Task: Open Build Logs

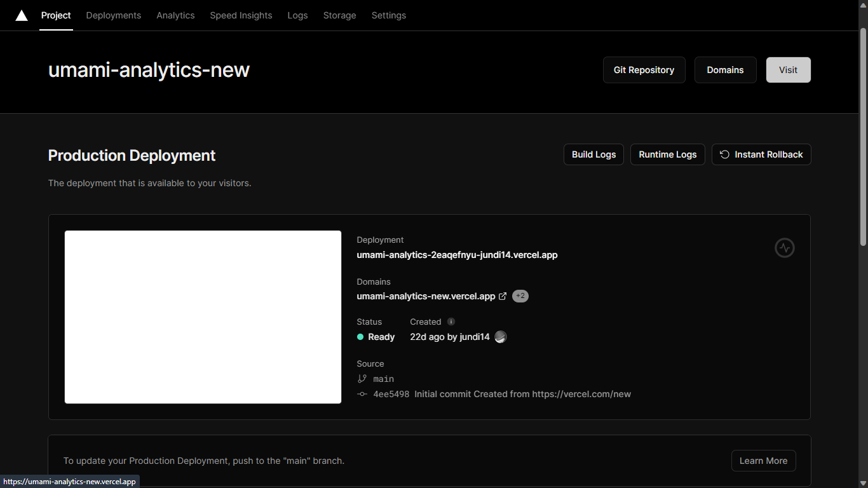Action: pos(594,154)
